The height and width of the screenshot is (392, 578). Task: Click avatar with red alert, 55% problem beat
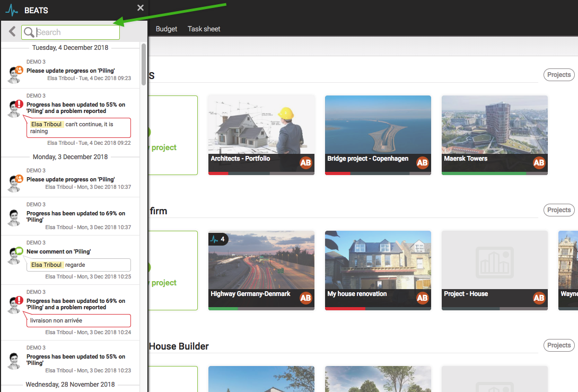[x=15, y=108]
